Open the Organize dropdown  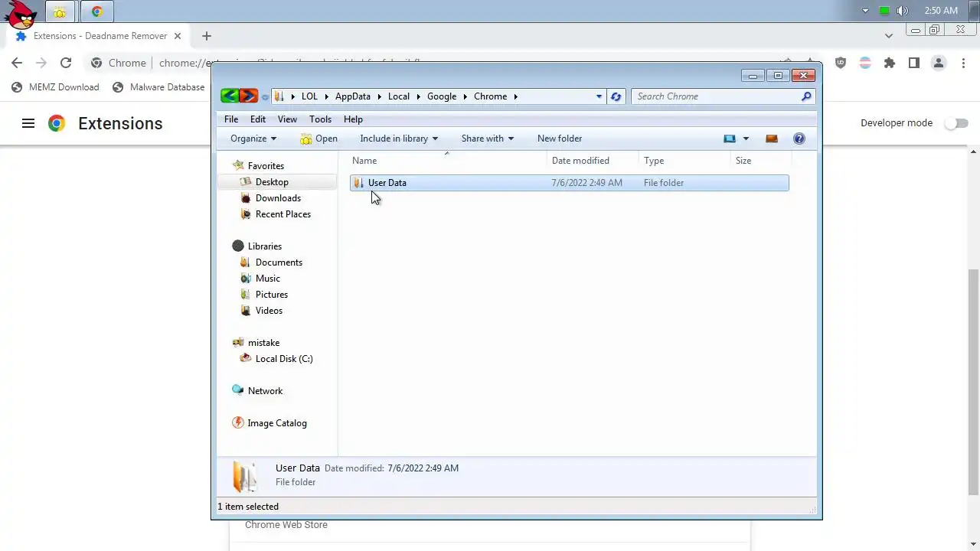click(x=253, y=139)
